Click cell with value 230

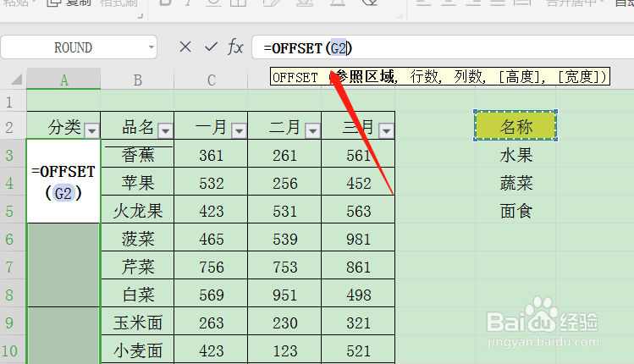284,322
